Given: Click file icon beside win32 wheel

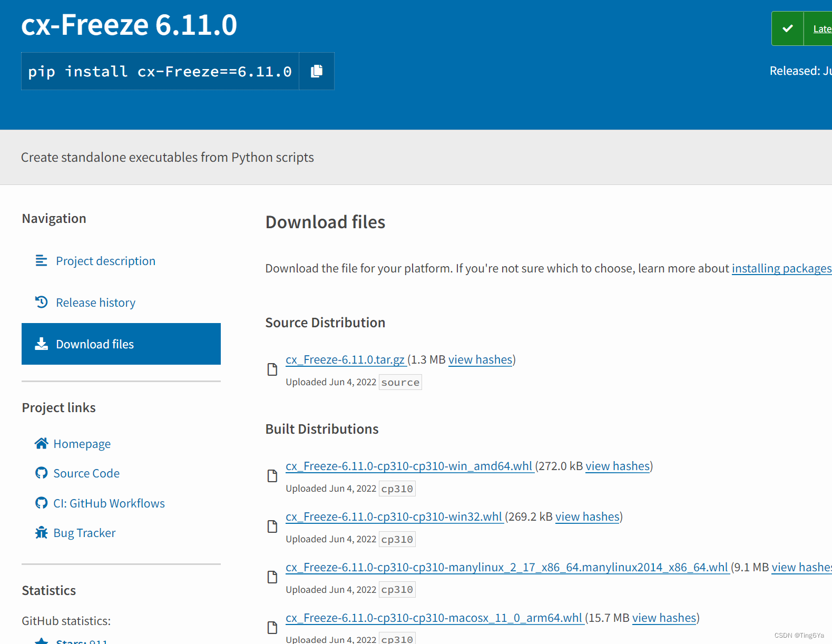Looking at the screenshot, I should click(x=272, y=526).
